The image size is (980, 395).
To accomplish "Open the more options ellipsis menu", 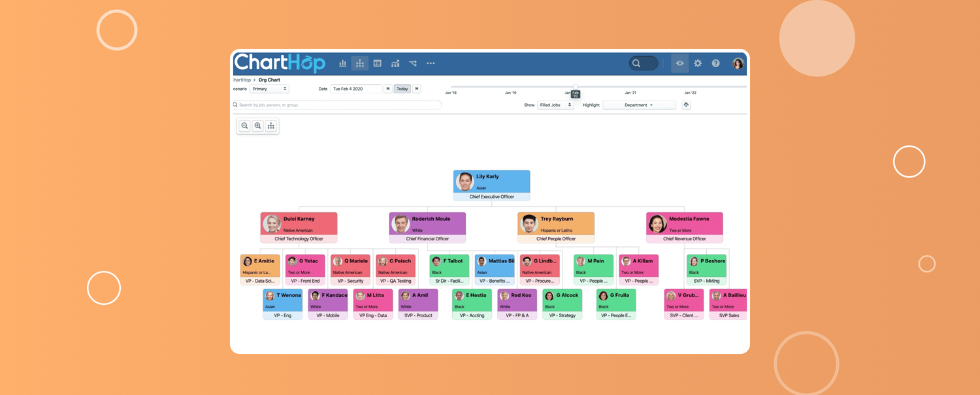I will coord(431,63).
